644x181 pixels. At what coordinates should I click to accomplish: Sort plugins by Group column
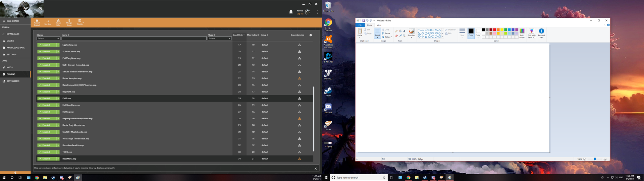pyautogui.click(x=265, y=35)
